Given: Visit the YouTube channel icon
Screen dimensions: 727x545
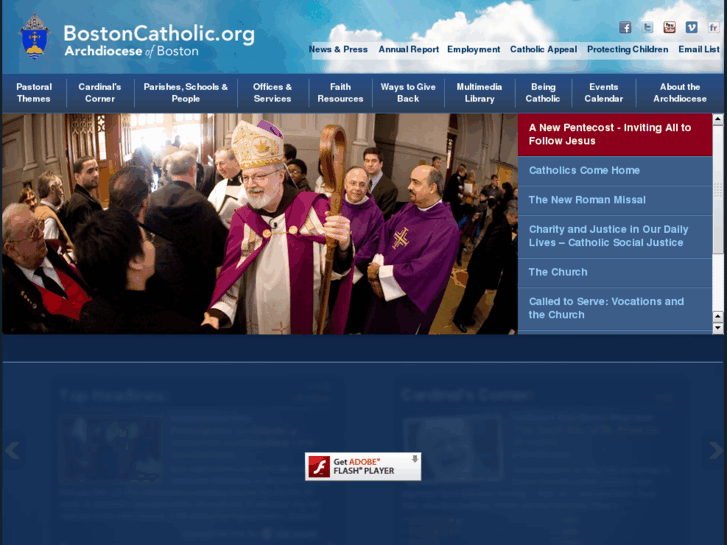Looking at the screenshot, I should pyautogui.click(x=669, y=28).
